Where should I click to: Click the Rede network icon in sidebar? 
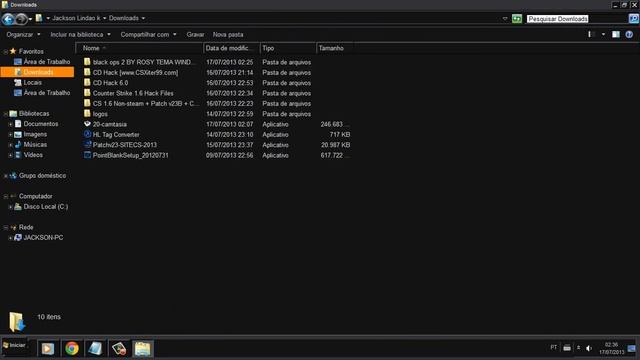coord(13,227)
